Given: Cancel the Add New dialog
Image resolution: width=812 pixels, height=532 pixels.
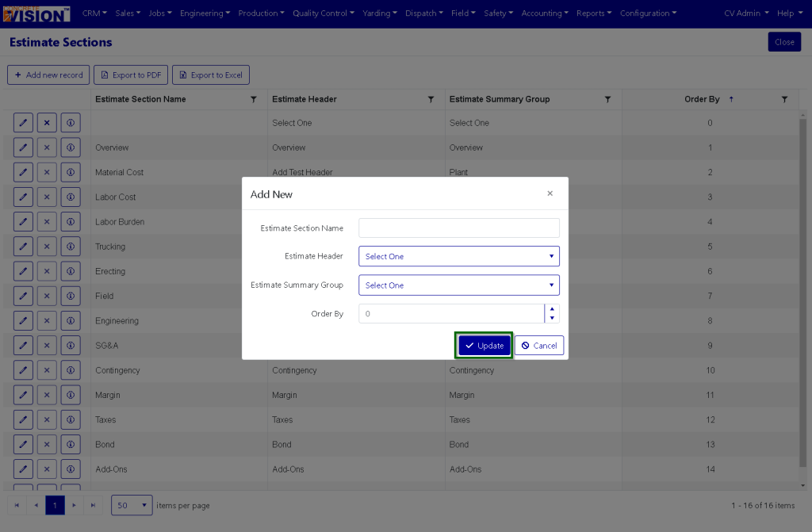Looking at the screenshot, I should (x=539, y=346).
